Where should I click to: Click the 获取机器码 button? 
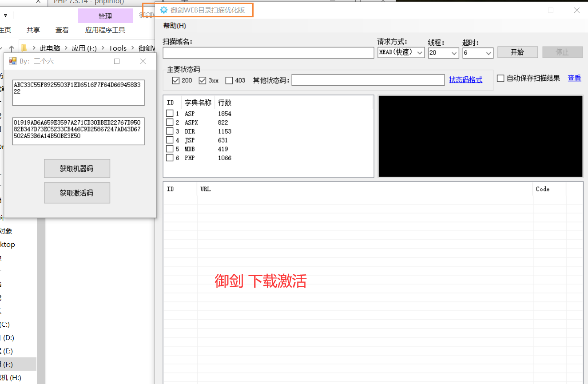[77, 169]
